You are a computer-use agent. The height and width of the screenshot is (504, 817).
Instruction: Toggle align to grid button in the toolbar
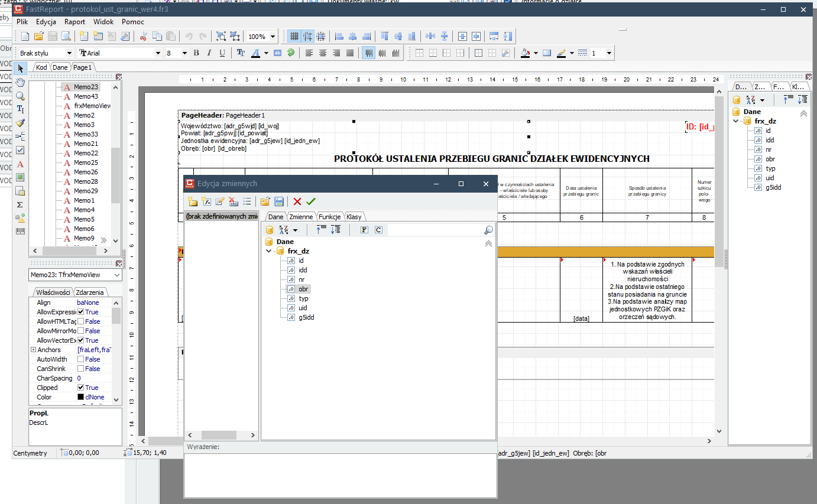click(307, 37)
